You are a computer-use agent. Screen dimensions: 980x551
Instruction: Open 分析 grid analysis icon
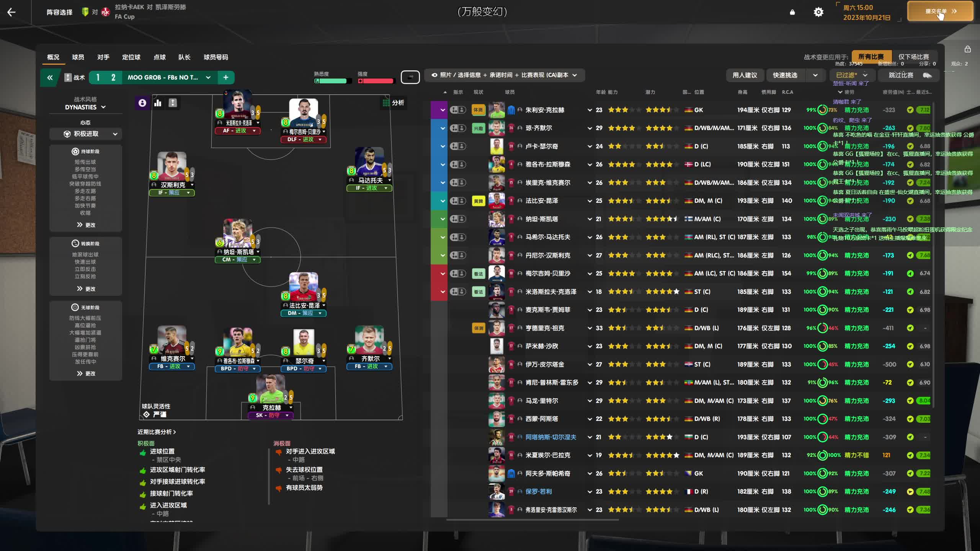(x=393, y=103)
